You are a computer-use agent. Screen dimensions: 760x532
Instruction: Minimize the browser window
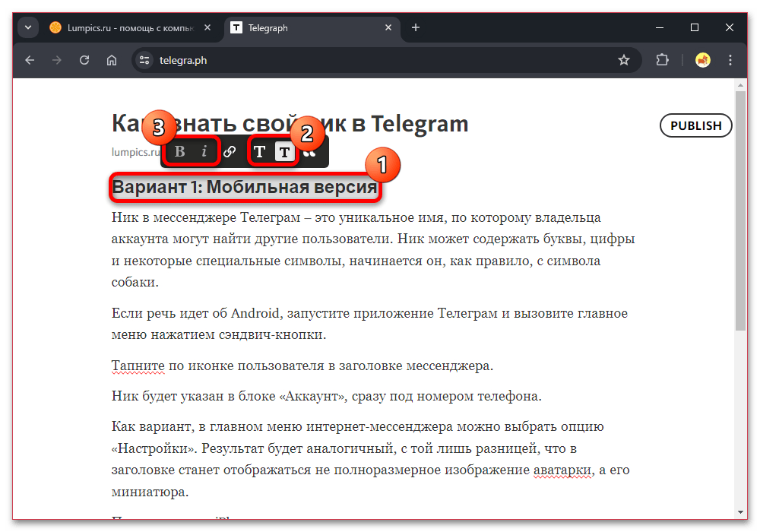pyautogui.click(x=660, y=27)
